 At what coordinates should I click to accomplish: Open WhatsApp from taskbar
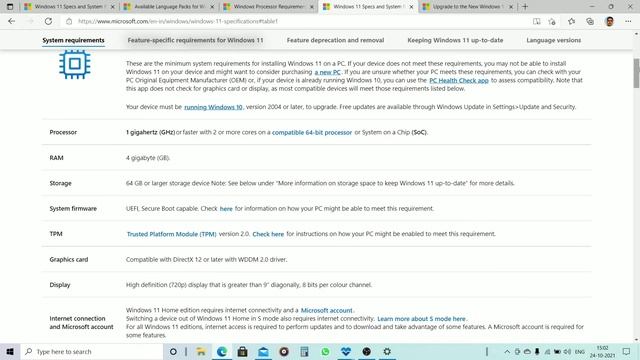[x=325, y=351]
